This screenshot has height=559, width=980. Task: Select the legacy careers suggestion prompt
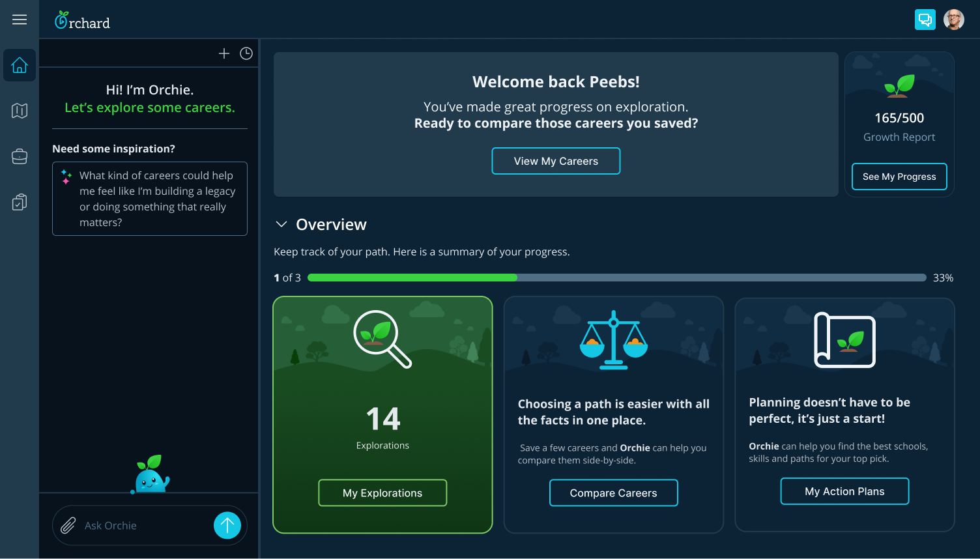pos(149,199)
